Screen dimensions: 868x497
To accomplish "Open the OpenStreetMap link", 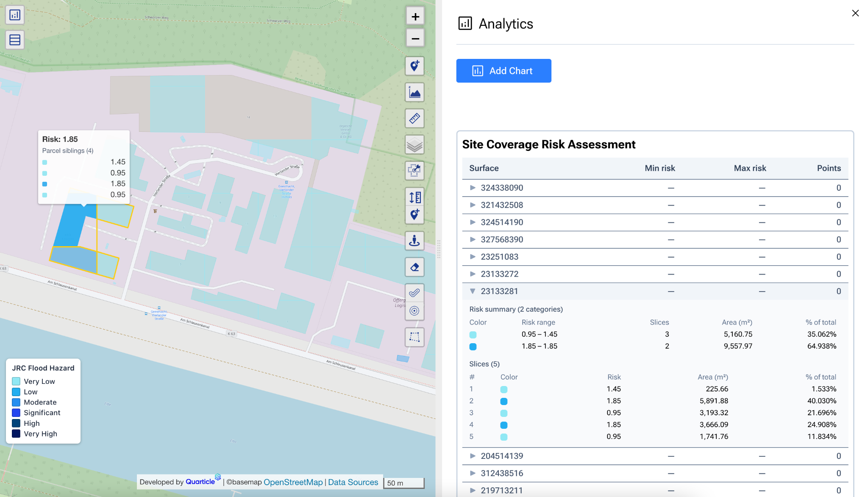I will click(293, 482).
